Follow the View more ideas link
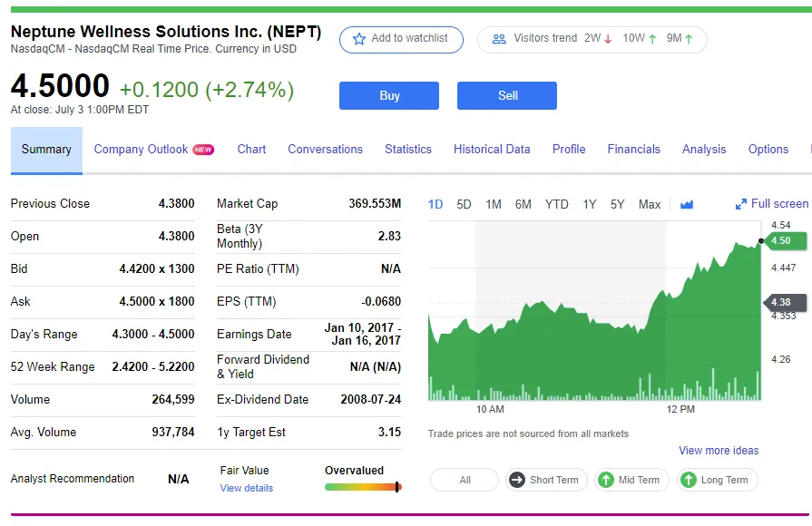Viewport: 812px width, 526px height. [x=719, y=451]
